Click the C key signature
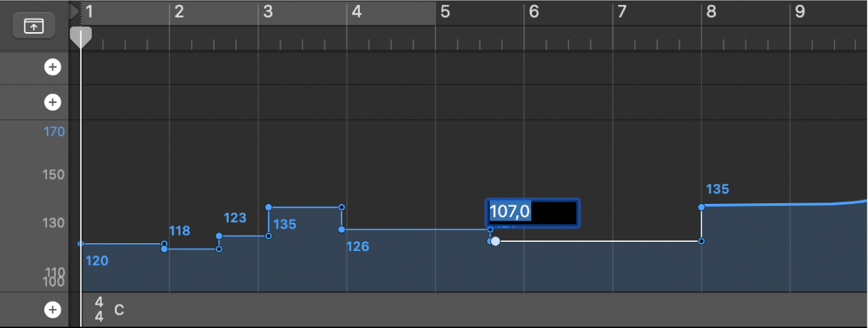 [x=119, y=309]
